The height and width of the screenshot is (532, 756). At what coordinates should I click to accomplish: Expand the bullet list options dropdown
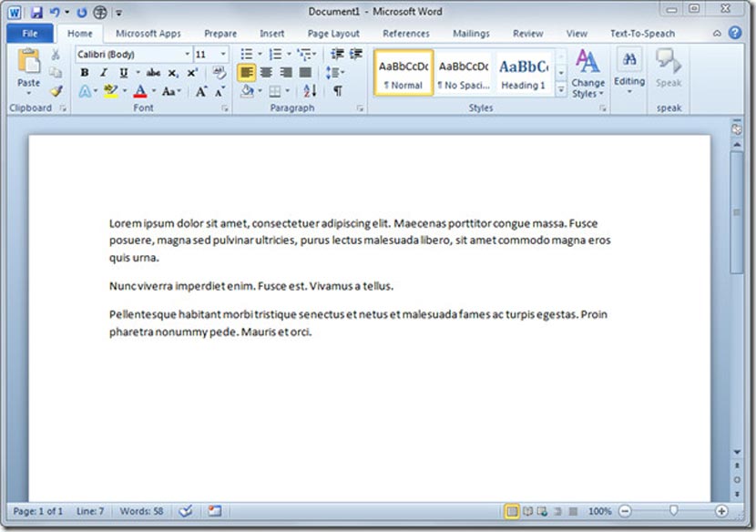[x=261, y=53]
